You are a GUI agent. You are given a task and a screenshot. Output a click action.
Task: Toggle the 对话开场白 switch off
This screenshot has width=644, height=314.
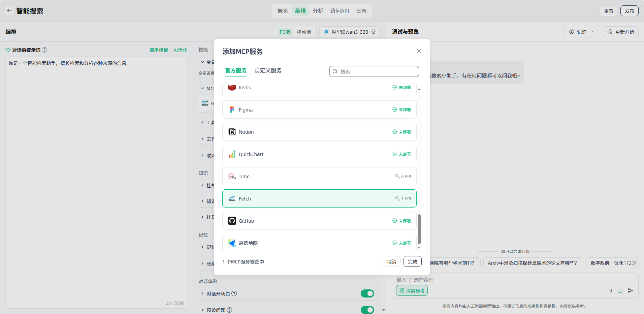(367, 293)
